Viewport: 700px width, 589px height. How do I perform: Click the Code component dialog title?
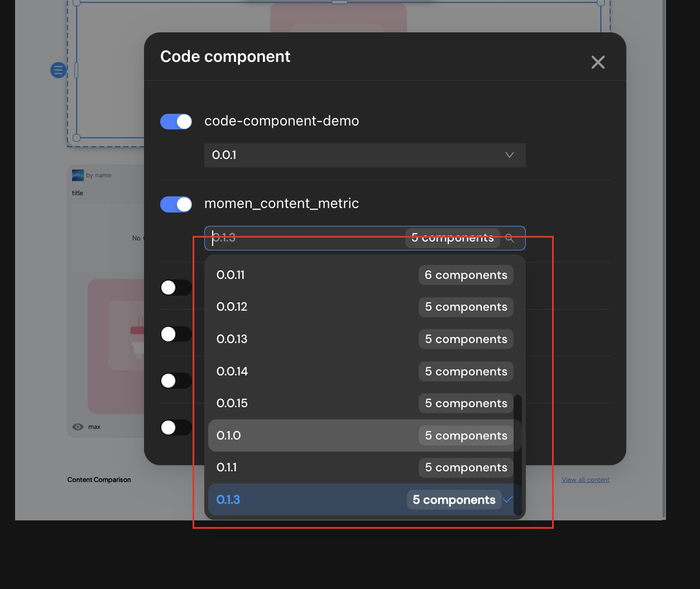coord(225,56)
